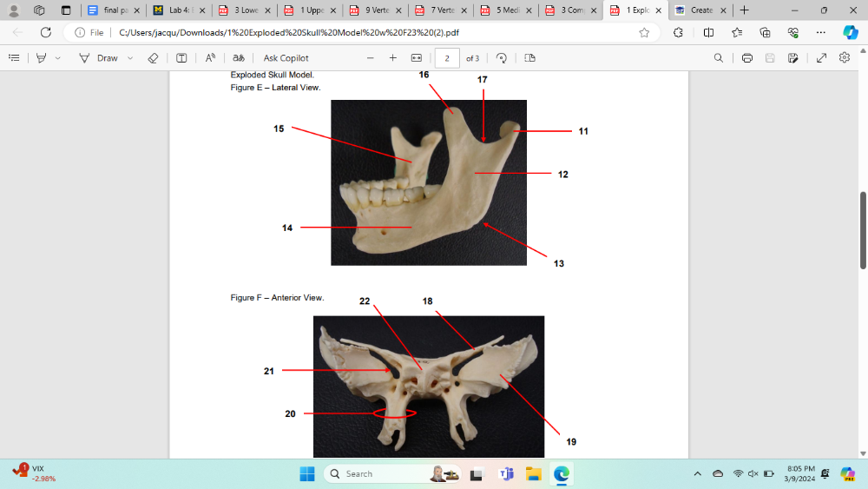
Task: Click the Zoom out minus icon
Action: click(371, 58)
